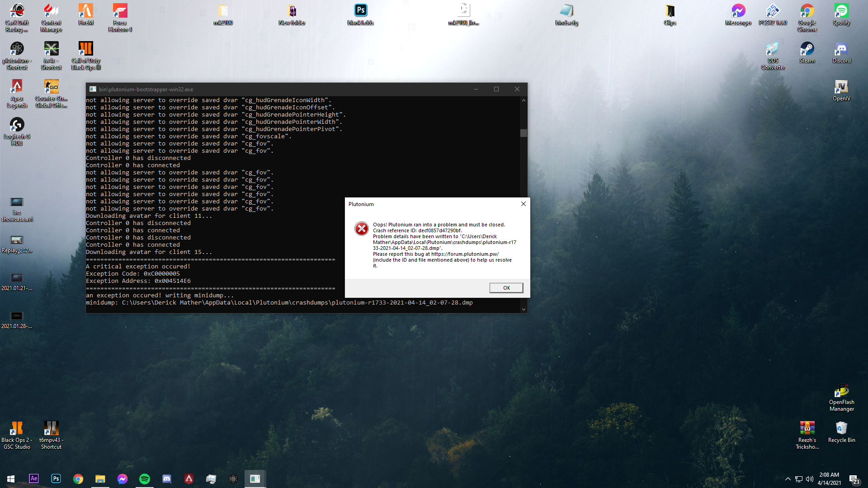Screen dimensions: 868x488
Task: Select the Content Manager desktop icon
Action: [x=51, y=18]
